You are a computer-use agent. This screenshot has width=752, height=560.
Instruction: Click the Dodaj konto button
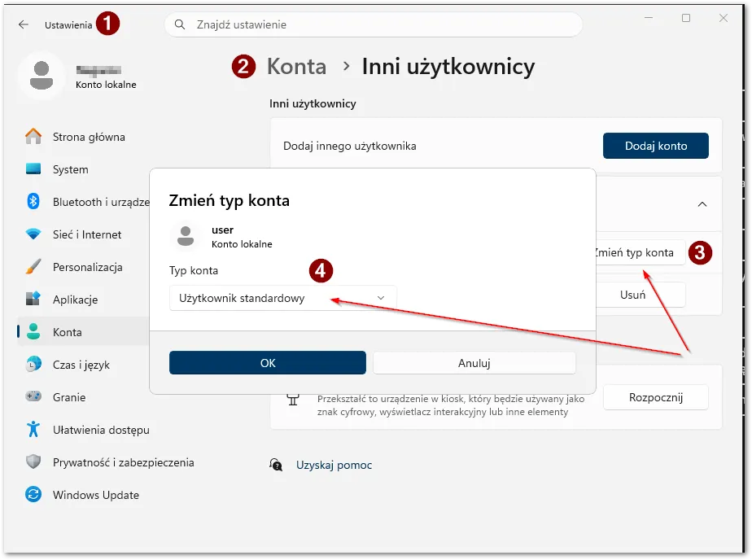pyautogui.click(x=656, y=146)
